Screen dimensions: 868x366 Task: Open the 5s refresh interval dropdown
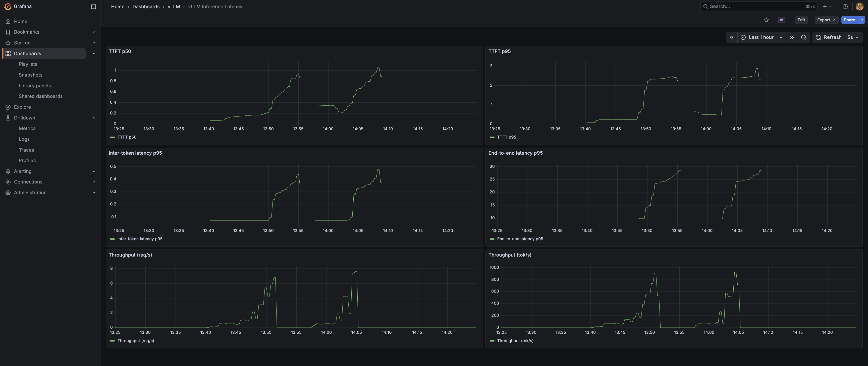(x=852, y=37)
